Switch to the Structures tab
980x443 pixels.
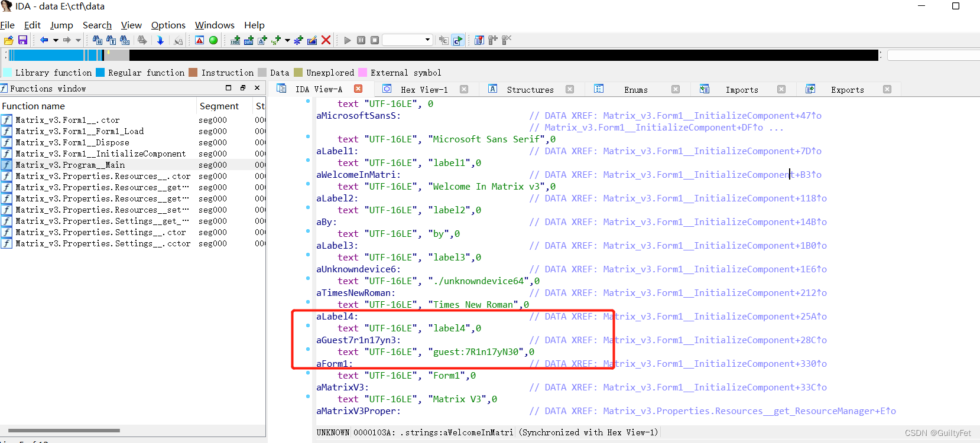coord(530,90)
